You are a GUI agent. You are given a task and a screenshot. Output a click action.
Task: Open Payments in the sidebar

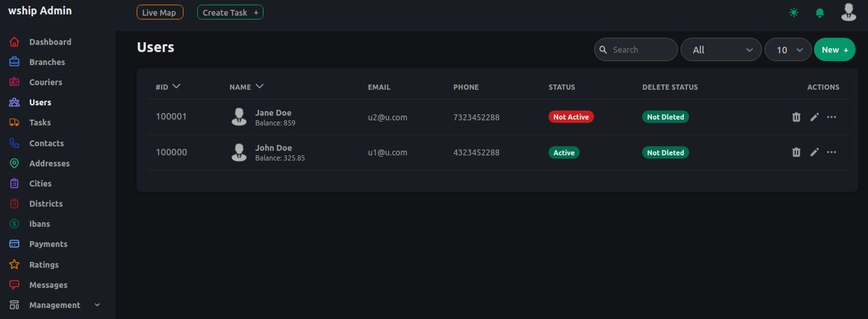pos(48,244)
